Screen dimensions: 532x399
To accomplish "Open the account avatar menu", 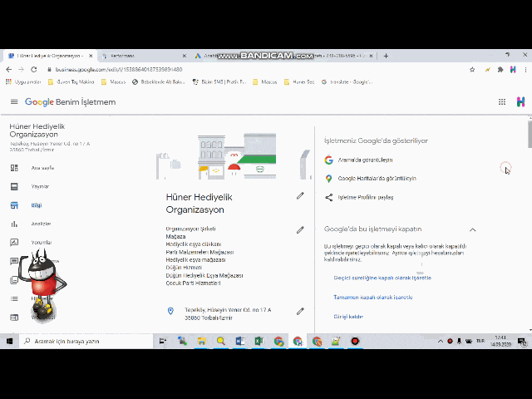I will click(520, 101).
